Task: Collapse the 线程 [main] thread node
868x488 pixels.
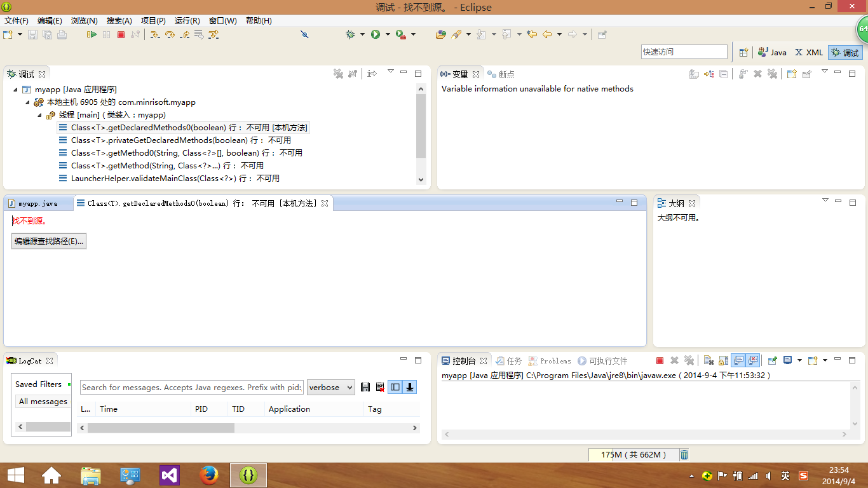Action: (x=39, y=115)
